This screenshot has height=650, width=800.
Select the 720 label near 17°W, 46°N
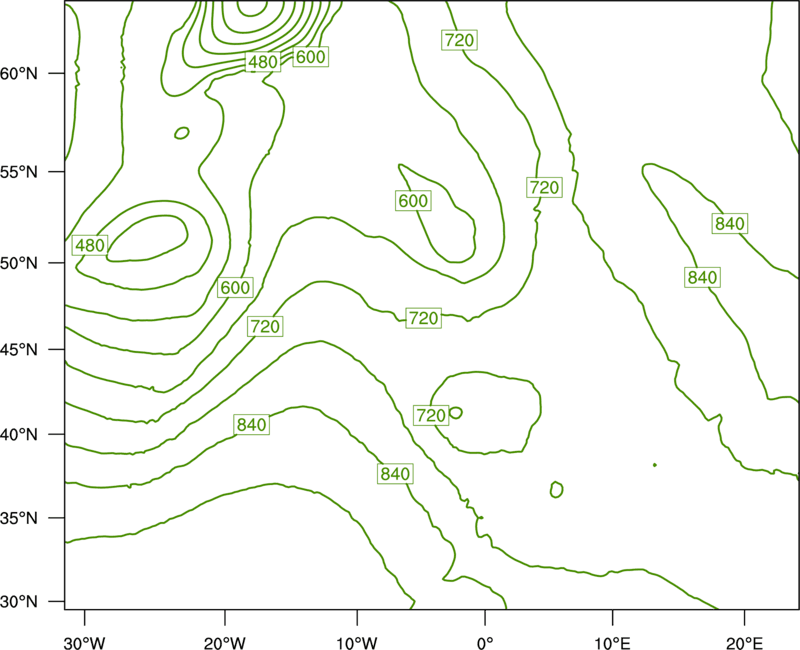[265, 327]
